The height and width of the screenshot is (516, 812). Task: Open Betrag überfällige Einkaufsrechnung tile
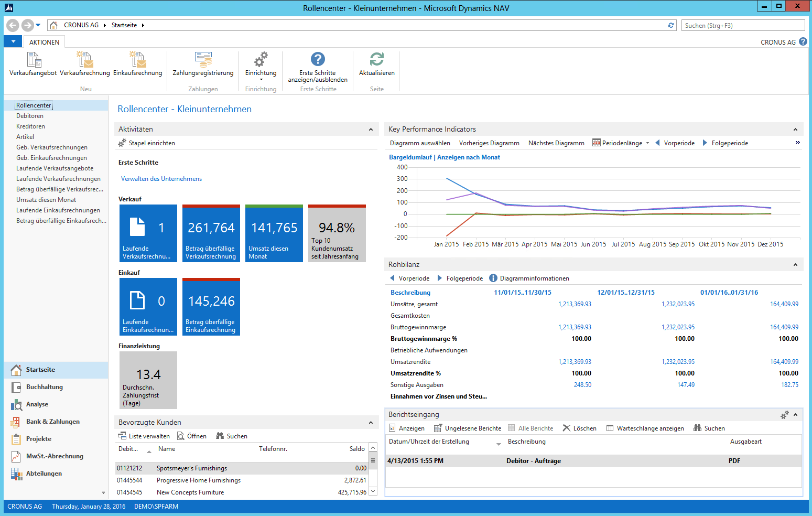coord(211,307)
